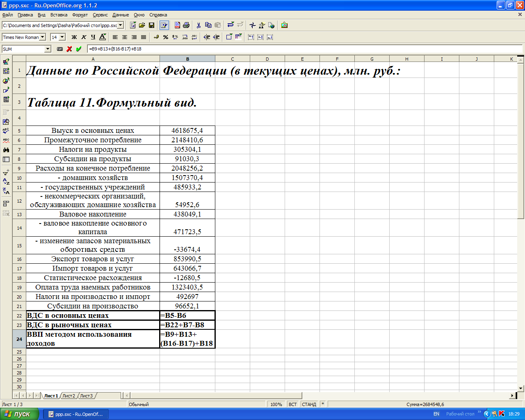
Task: Insert a chart from the left toolbar
Action: coord(6,81)
